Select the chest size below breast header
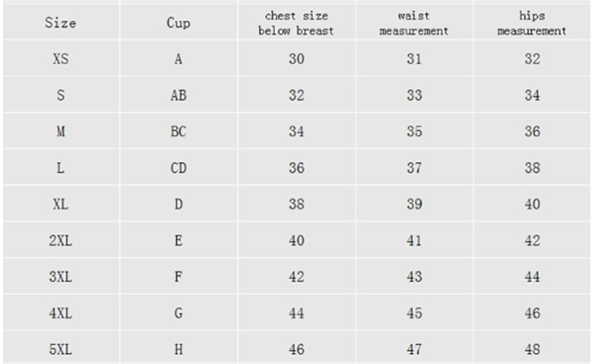Image resolution: width=592 pixels, height=364 pixels. [x=296, y=24]
